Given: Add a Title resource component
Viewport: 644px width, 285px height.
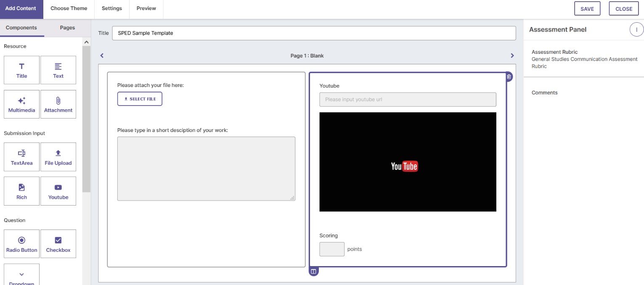Looking at the screenshot, I should point(21,70).
